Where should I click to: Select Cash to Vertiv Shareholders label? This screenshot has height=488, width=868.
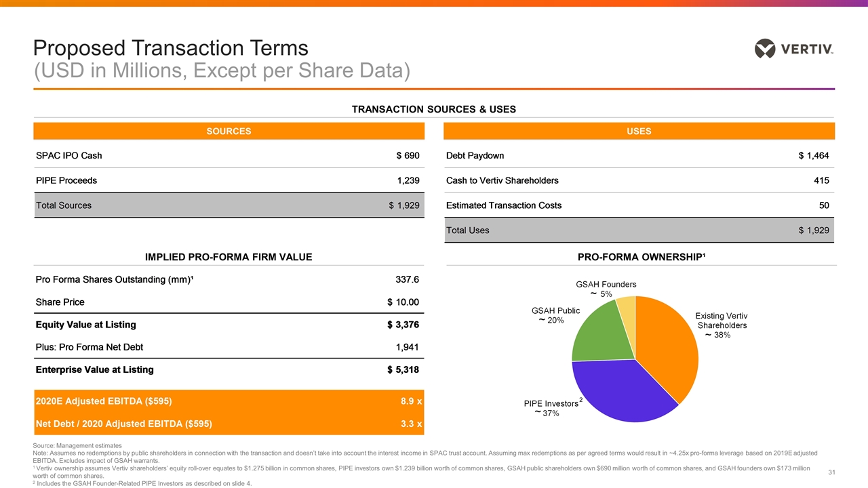tap(502, 180)
